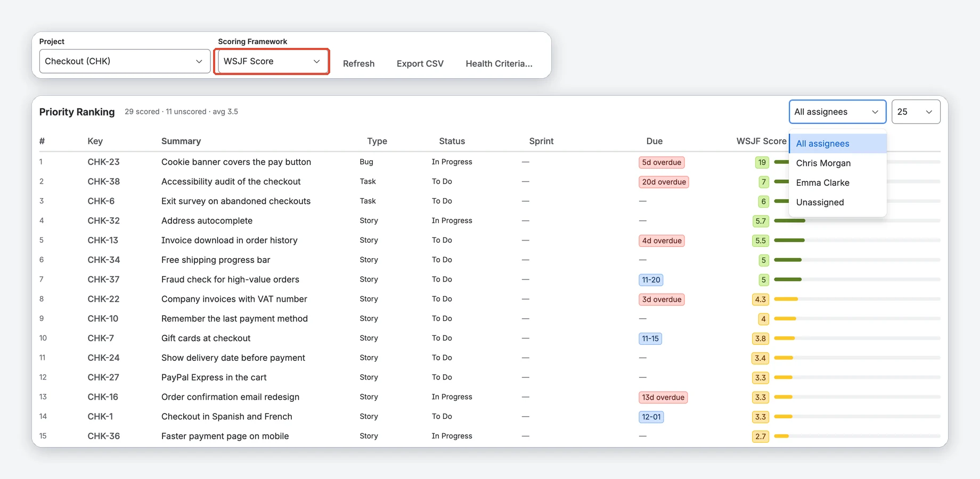The height and width of the screenshot is (479, 980).
Task: Sort by the Sprint column header
Action: point(541,141)
